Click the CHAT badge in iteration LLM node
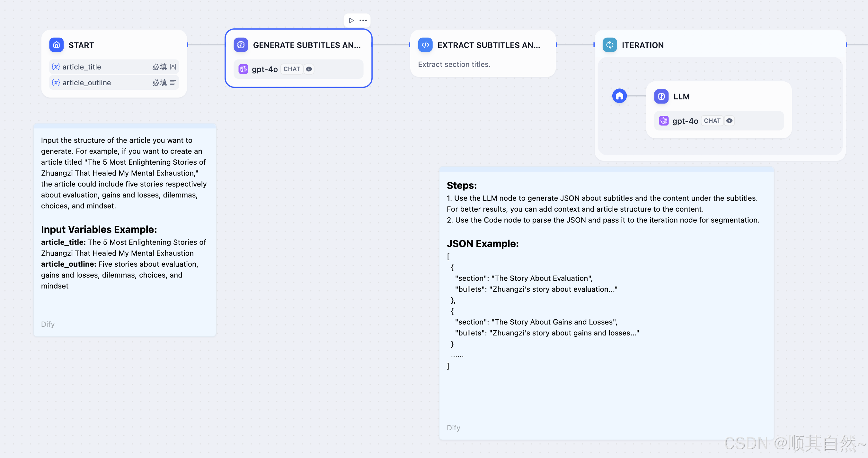 point(712,121)
